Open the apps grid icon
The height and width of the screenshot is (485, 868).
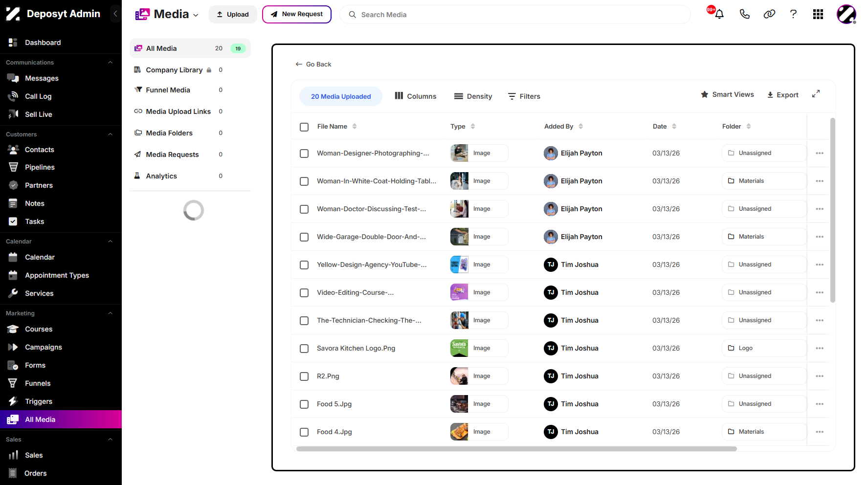(818, 14)
